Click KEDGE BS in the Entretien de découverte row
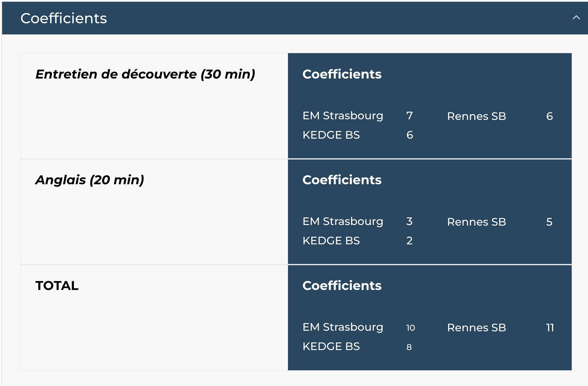The image size is (588, 386). tap(331, 135)
